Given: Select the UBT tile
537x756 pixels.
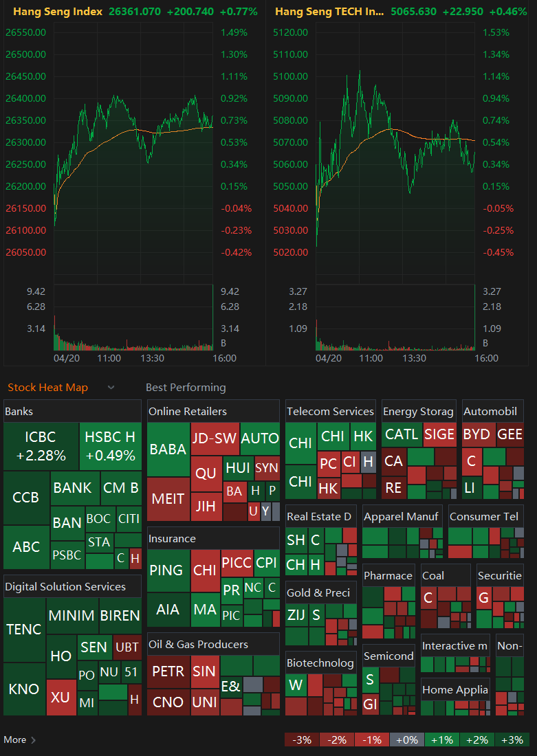Looking at the screenshot, I should 127,647.
